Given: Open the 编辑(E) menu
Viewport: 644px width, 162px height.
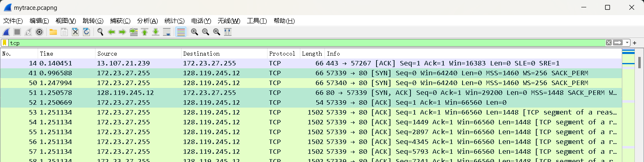Looking at the screenshot, I should 39,21.
